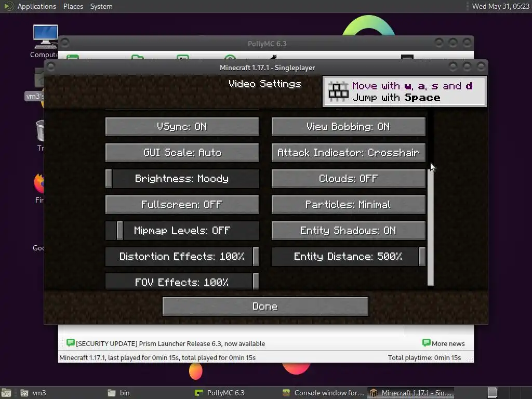This screenshot has width=532, height=399.
Task: Click Done in Video Settings
Action: 265,307
